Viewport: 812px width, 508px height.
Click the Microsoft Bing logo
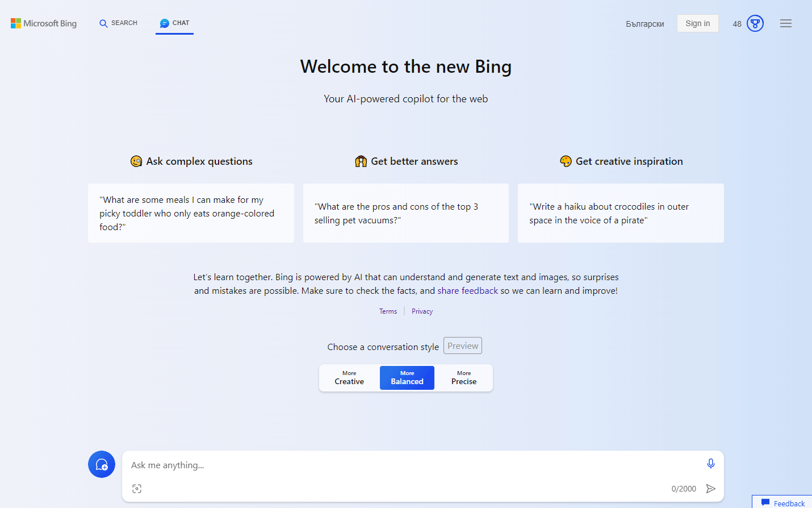click(44, 23)
